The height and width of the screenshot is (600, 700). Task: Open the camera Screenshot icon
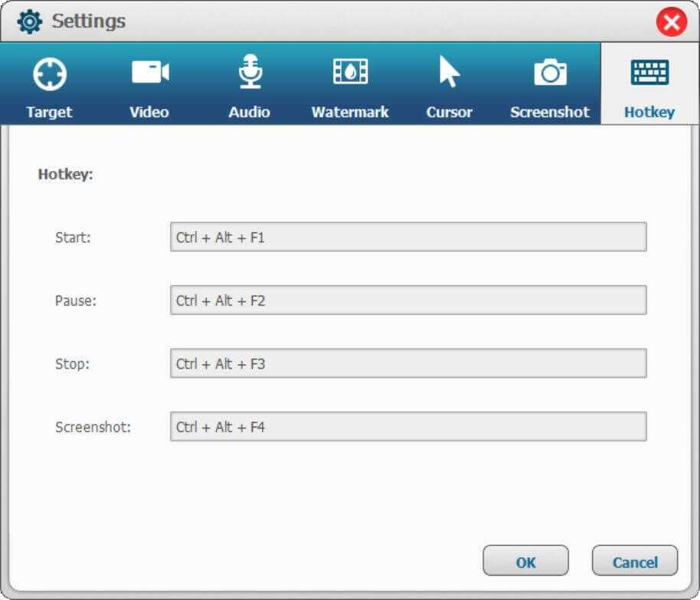click(550, 73)
